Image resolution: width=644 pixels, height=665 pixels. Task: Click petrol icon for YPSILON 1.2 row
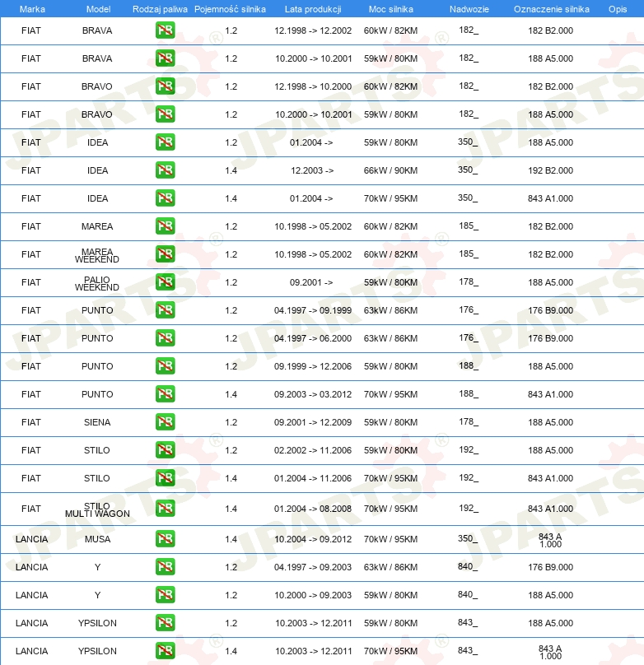point(165,623)
